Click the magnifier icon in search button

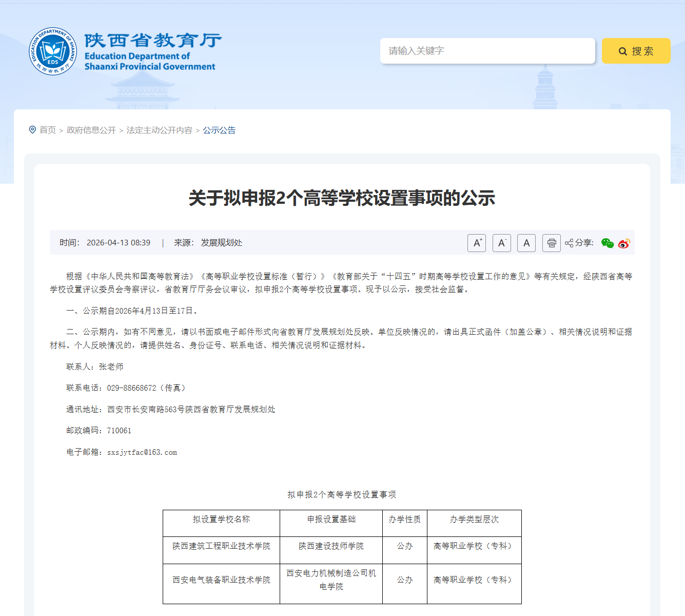click(622, 51)
